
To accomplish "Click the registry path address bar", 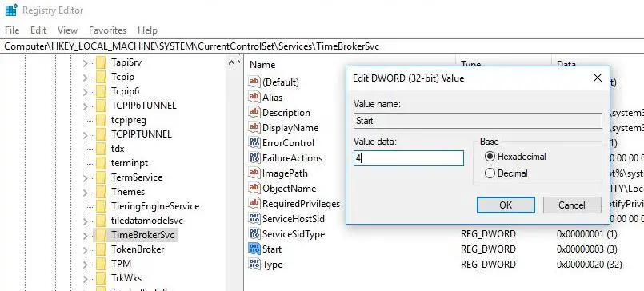I will pos(322,46).
